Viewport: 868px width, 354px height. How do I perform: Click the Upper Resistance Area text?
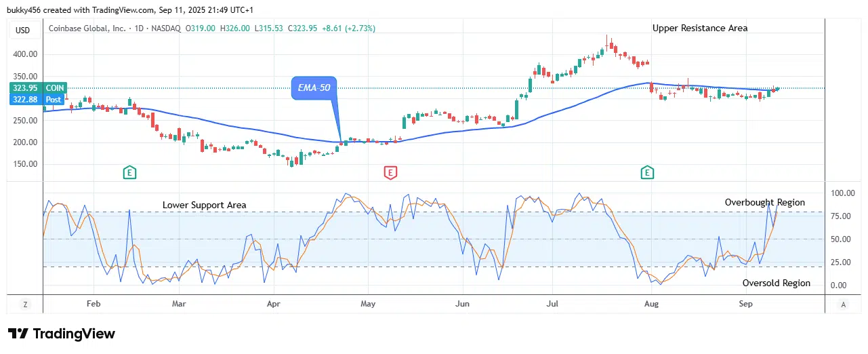point(700,28)
